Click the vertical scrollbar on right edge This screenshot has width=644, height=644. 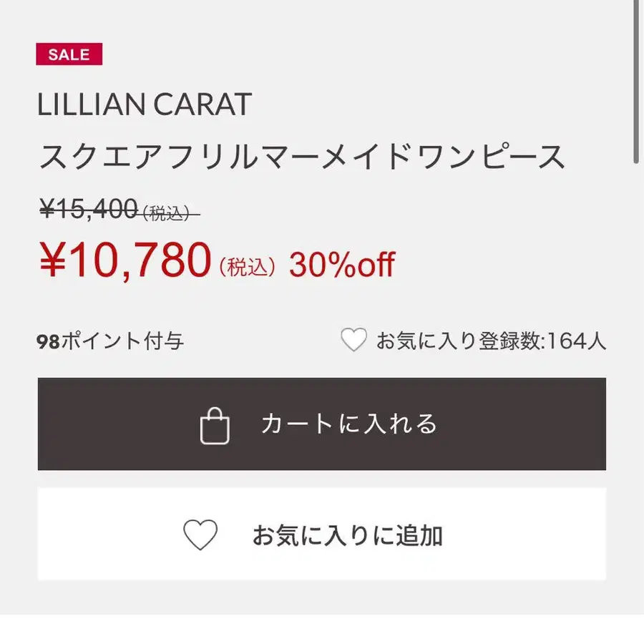pyautogui.click(x=636, y=82)
